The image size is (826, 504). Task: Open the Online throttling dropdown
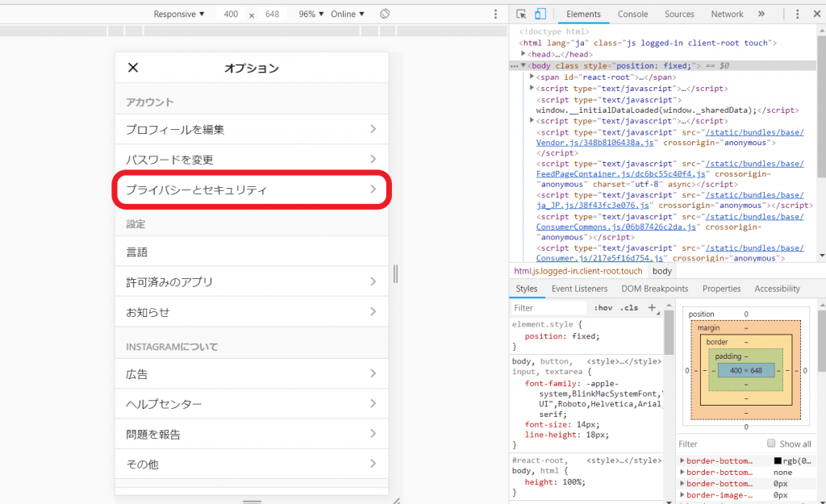[348, 15]
